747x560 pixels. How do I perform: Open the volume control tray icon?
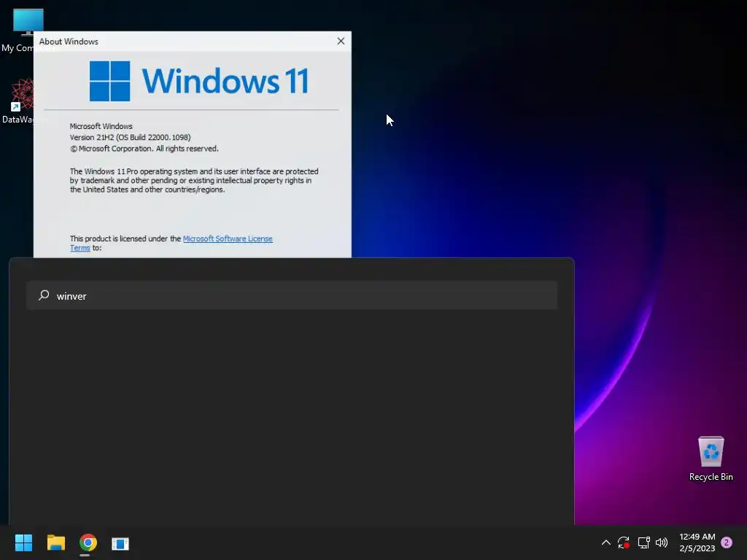[x=662, y=542]
